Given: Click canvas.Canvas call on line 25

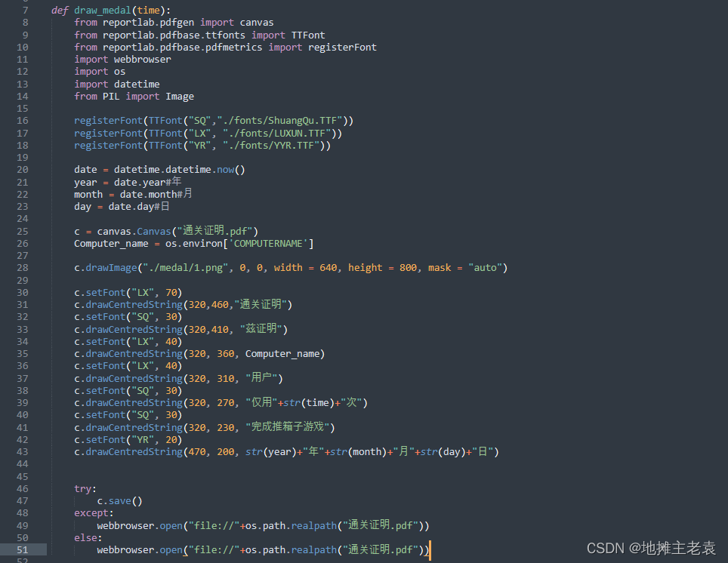Looking at the screenshot, I should pos(134,231).
